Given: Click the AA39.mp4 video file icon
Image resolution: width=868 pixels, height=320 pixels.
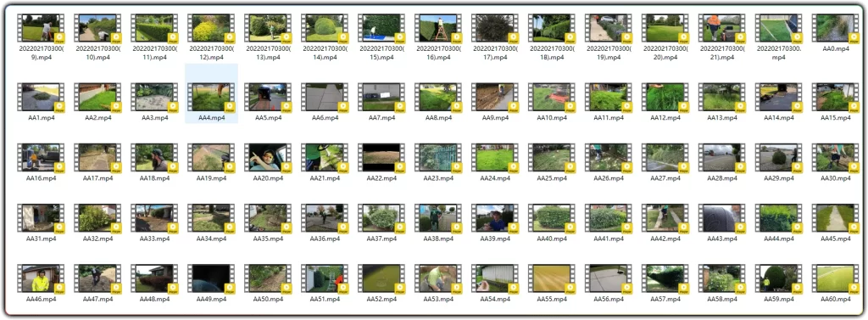Looking at the screenshot, I should coord(495,218).
